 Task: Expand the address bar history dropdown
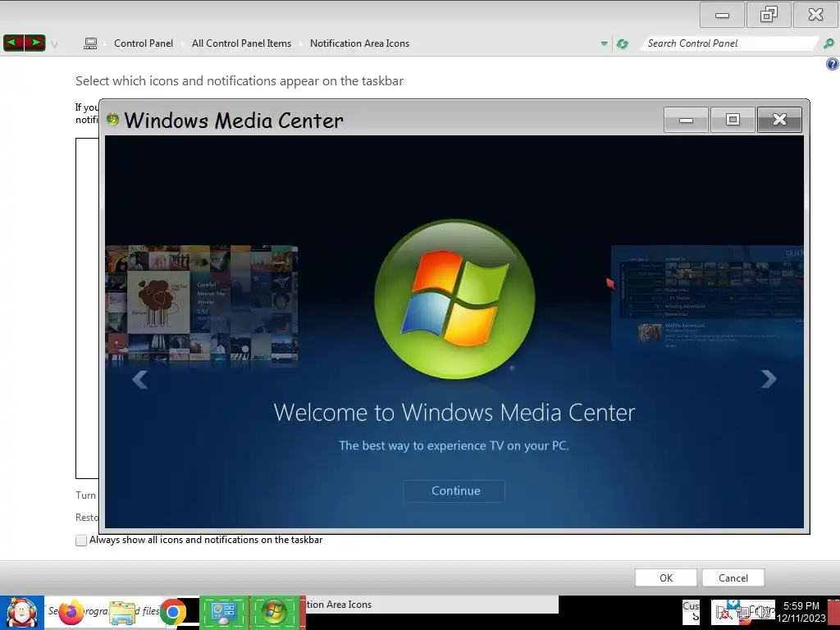(x=605, y=43)
